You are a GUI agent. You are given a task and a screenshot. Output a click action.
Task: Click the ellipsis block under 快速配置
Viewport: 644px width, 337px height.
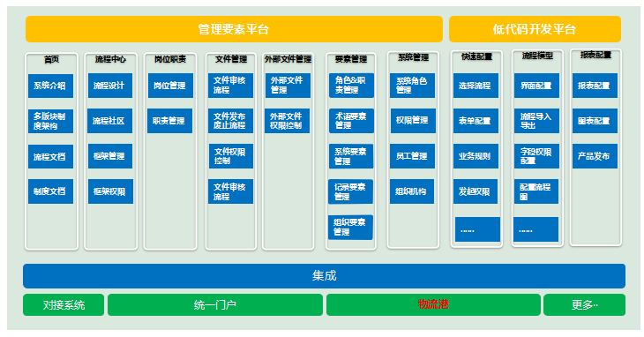(477, 229)
